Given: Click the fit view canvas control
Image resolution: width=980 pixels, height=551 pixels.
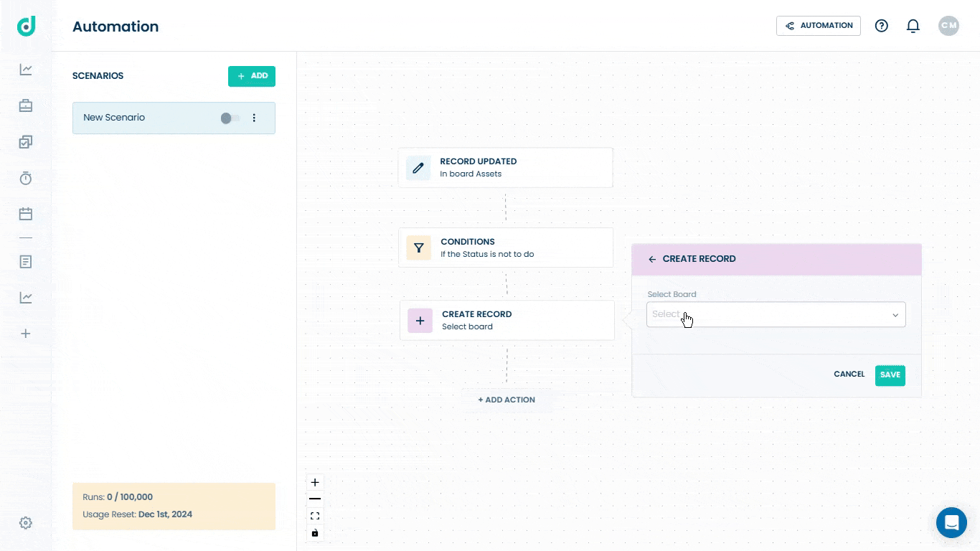Looking at the screenshot, I should [x=315, y=516].
